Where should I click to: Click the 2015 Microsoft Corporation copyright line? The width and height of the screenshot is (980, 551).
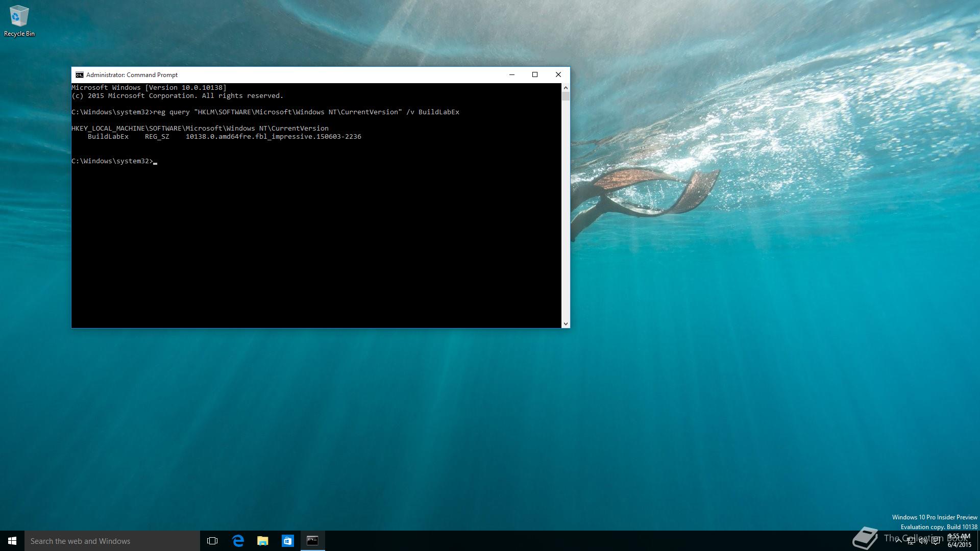pyautogui.click(x=177, y=96)
